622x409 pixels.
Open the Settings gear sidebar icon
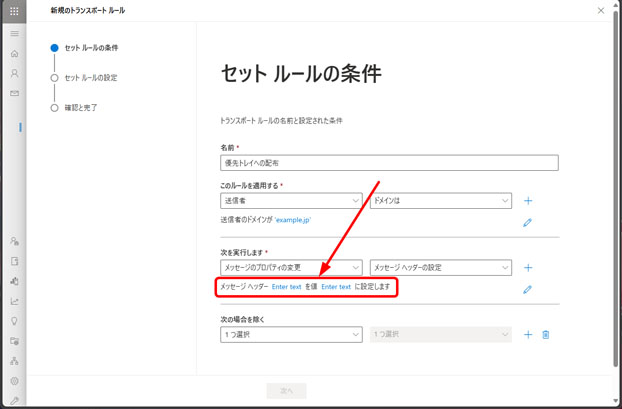point(14,381)
